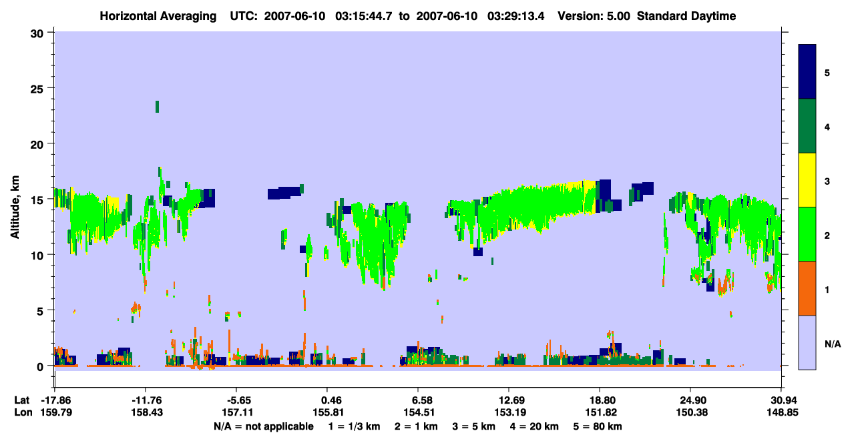
Task: Click longitude value 151.82
Action: [600, 412]
